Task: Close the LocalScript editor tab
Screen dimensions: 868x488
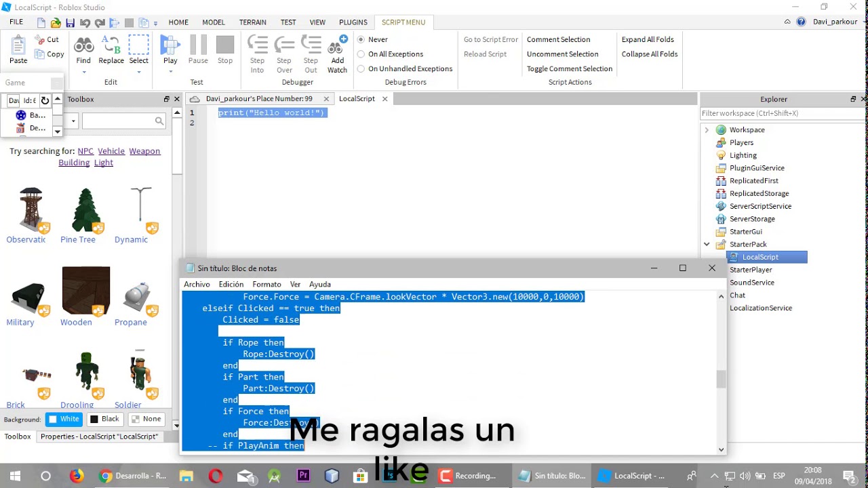Action: [x=384, y=99]
